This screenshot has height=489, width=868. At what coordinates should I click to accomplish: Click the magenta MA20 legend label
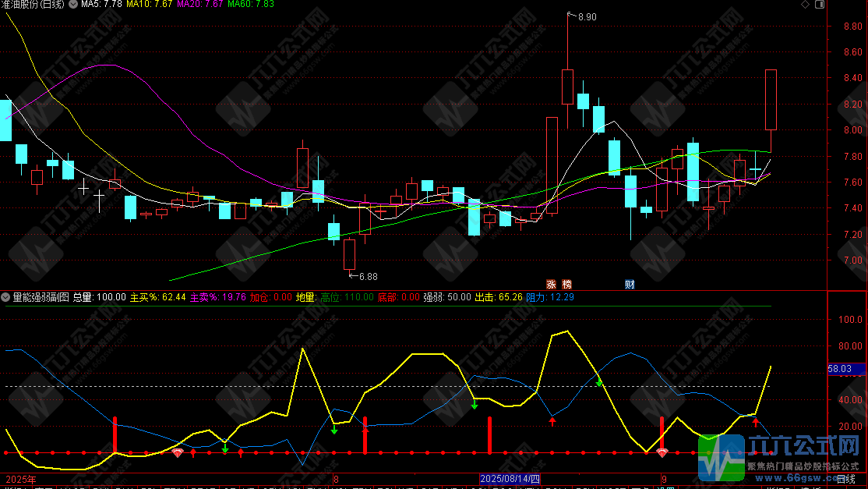(x=201, y=5)
